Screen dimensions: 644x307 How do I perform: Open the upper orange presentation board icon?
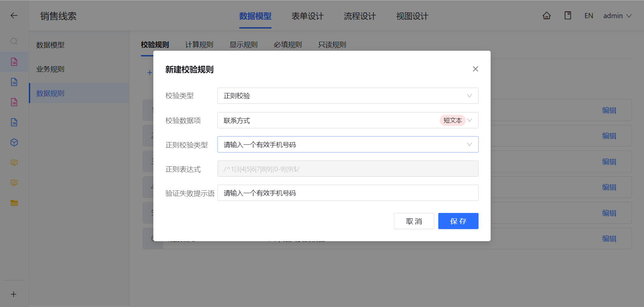(14, 163)
